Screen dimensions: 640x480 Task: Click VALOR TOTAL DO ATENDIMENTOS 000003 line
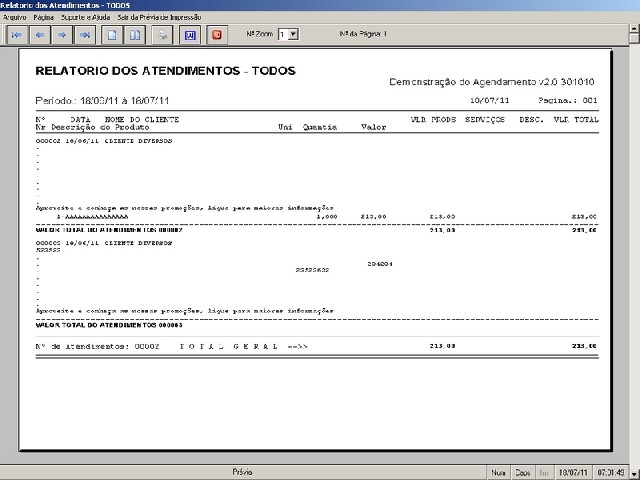click(109, 325)
